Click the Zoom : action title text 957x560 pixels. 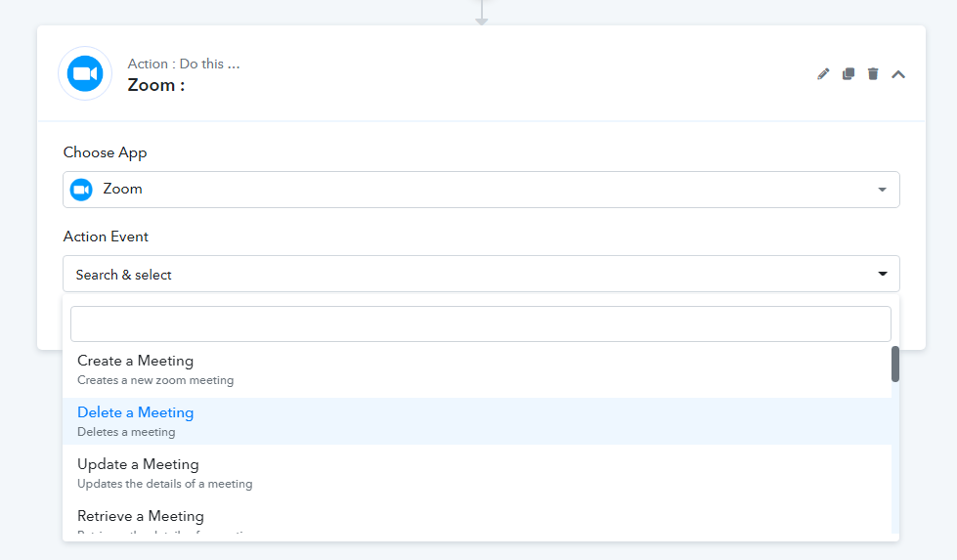[156, 85]
